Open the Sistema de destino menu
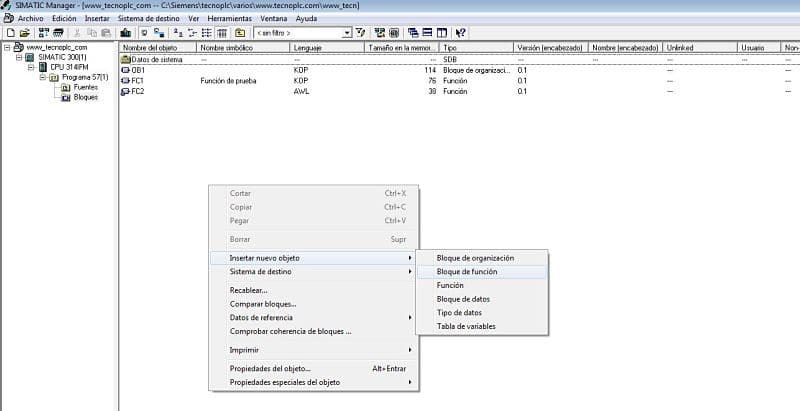The height and width of the screenshot is (411, 800). 148,18
